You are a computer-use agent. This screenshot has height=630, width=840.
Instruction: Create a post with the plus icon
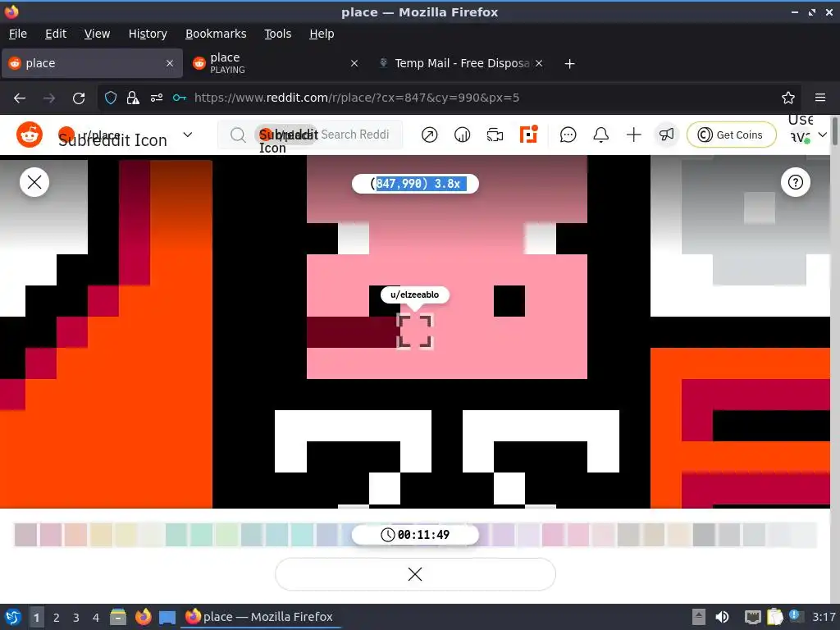click(x=634, y=135)
